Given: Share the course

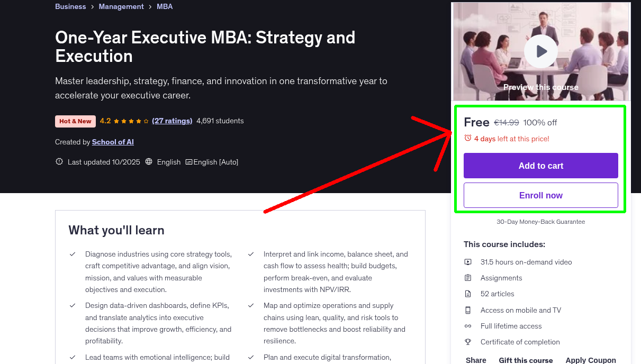Looking at the screenshot, I should tap(475, 360).
